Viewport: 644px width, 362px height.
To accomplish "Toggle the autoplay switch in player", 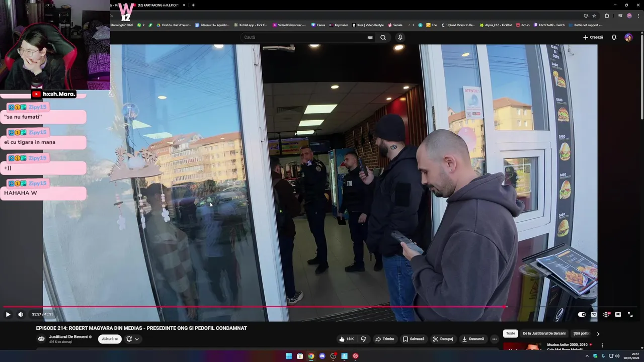I will [582, 314].
